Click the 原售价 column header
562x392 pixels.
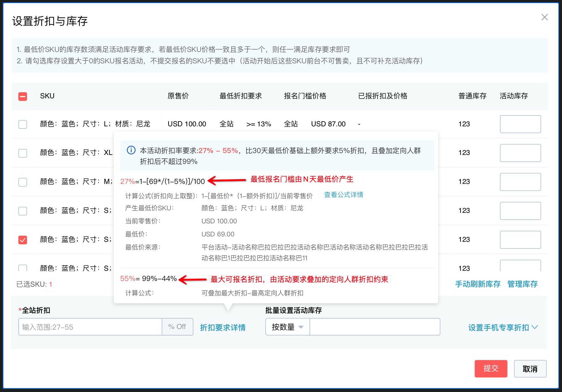[x=178, y=96]
